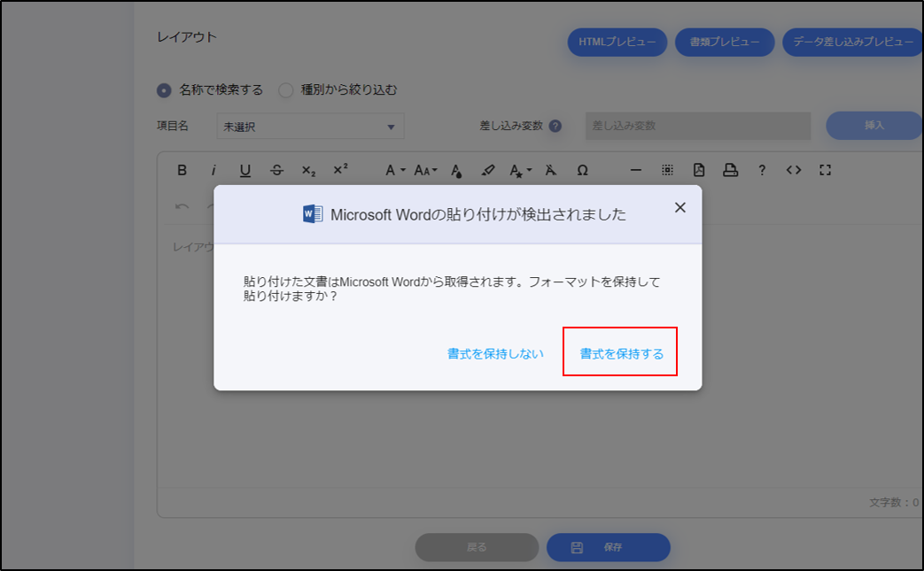Select the 名称で検索する radio option
Image resolution: width=924 pixels, height=571 pixels.
click(164, 90)
